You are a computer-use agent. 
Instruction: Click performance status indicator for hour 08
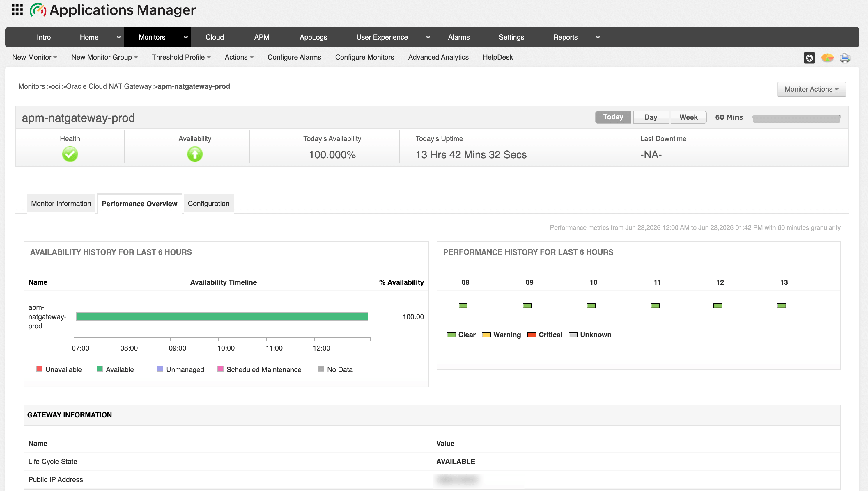pyautogui.click(x=463, y=305)
